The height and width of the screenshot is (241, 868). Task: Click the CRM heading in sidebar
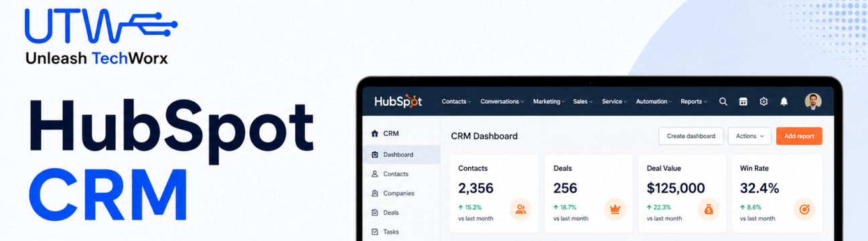click(391, 134)
